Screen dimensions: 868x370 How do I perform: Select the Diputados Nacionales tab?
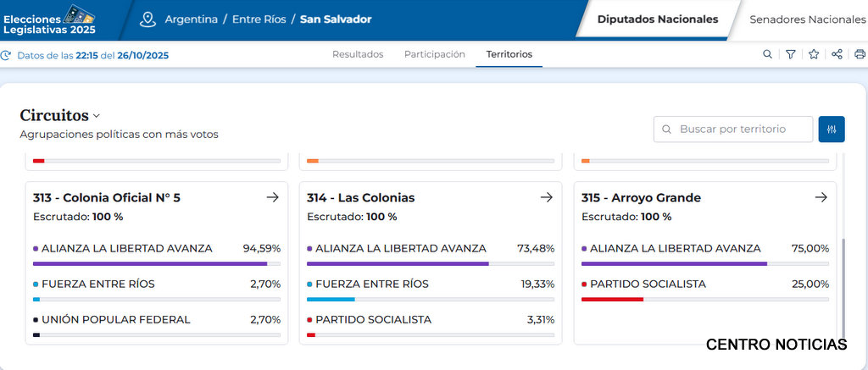(657, 19)
